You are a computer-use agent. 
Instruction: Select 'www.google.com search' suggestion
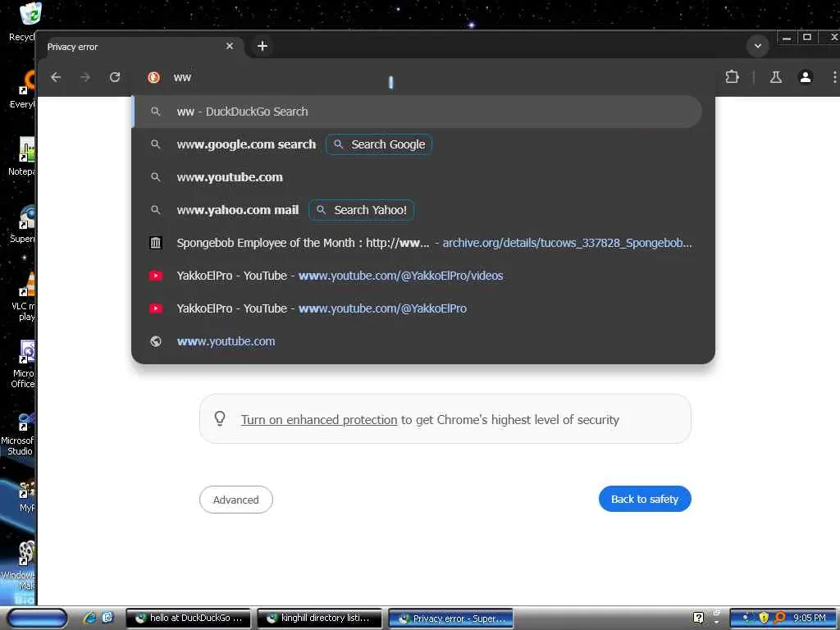(x=246, y=144)
